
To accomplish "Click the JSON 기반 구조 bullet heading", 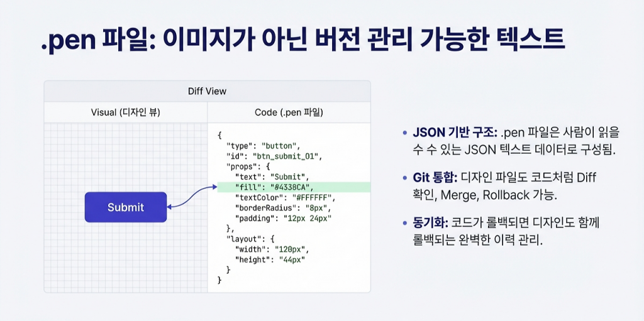I will tap(453, 133).
